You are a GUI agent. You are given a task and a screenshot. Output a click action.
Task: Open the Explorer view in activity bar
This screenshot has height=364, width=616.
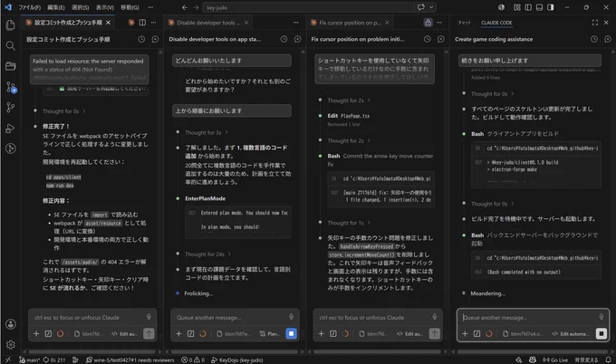(x=11, y=25)
